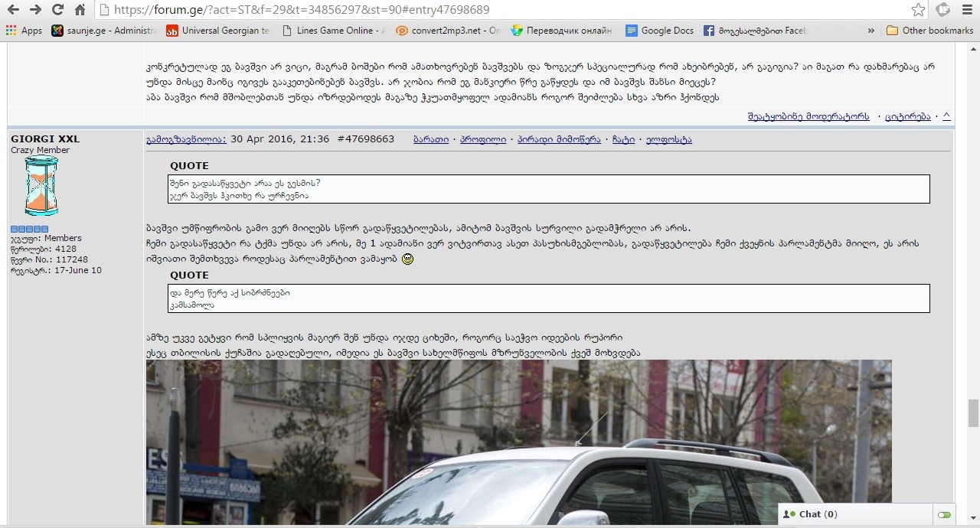
Task: Open post number #47698663
Action: click(x=366, y=139)
